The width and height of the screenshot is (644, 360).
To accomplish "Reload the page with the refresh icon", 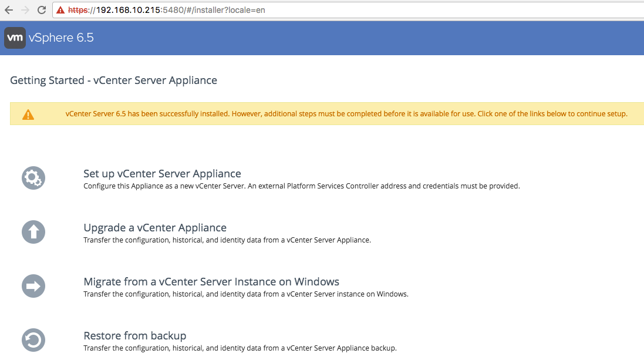I will (x=42, y=10).
